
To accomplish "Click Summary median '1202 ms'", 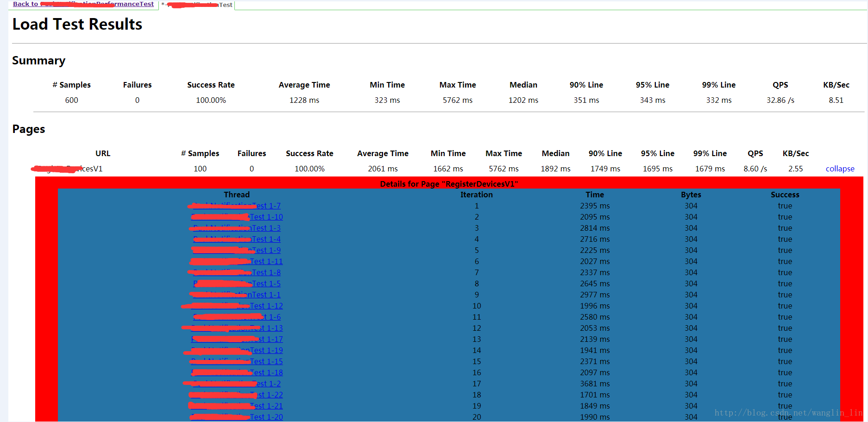I will tap(523, 100).
